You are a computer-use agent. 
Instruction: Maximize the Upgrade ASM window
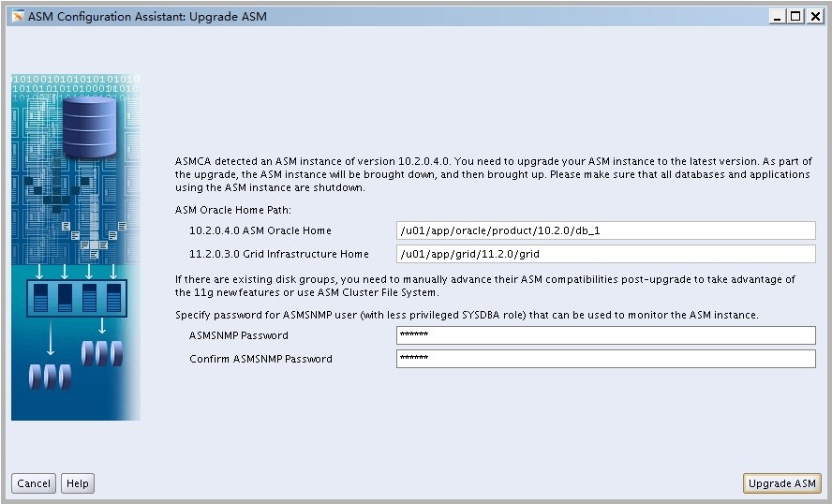point(795,16)
